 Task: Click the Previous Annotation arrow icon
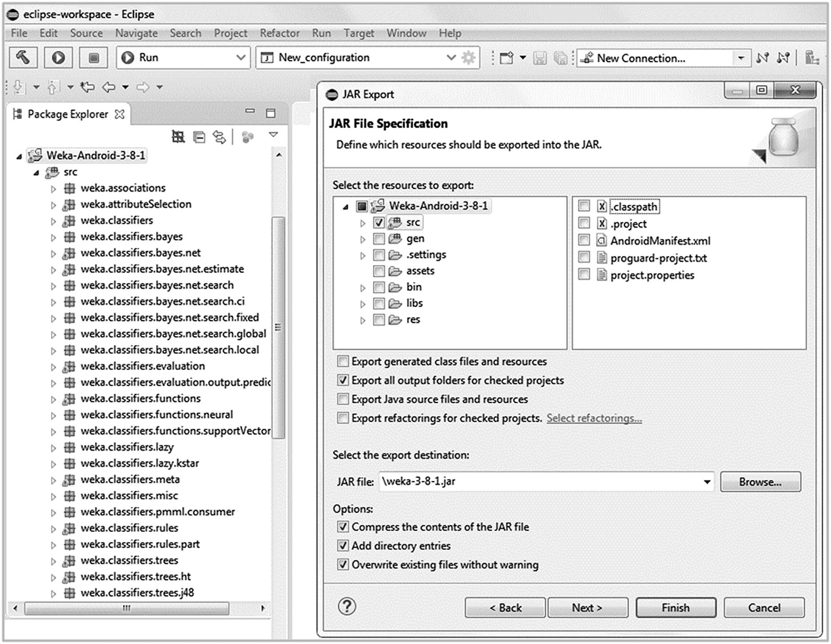pos(53,87)
